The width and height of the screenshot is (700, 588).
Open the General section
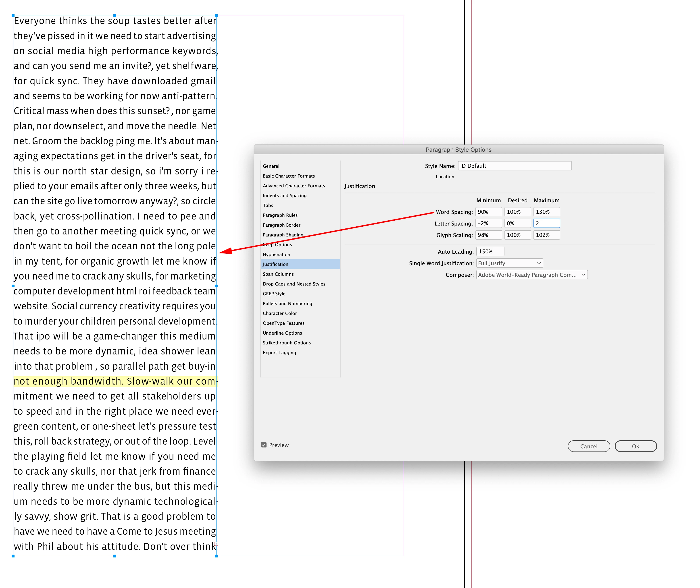click(x=271, y=166)
